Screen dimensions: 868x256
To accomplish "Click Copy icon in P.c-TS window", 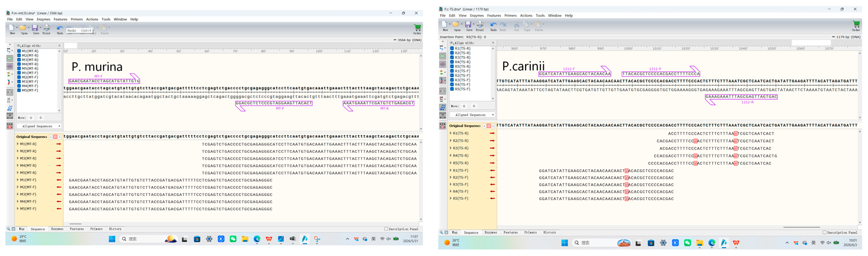I will 526,24.
